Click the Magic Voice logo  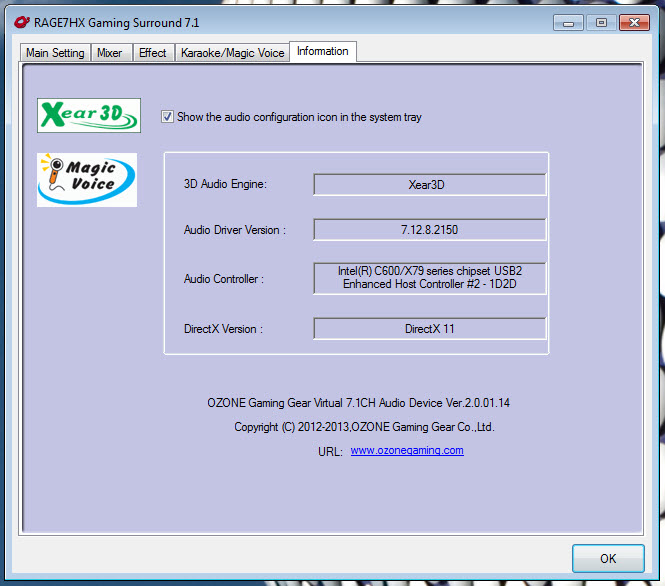coord(87,180)
